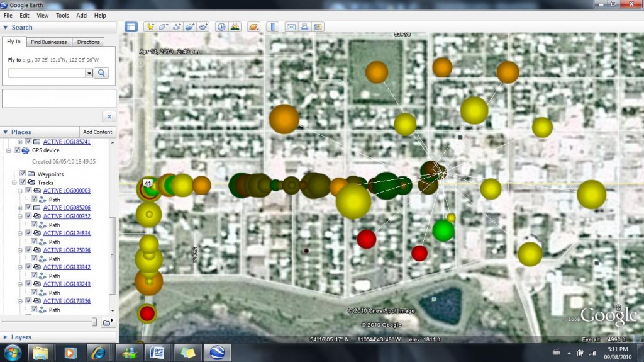Record a tour with the camera icon
644x362 pixels.
pos(203,27)
